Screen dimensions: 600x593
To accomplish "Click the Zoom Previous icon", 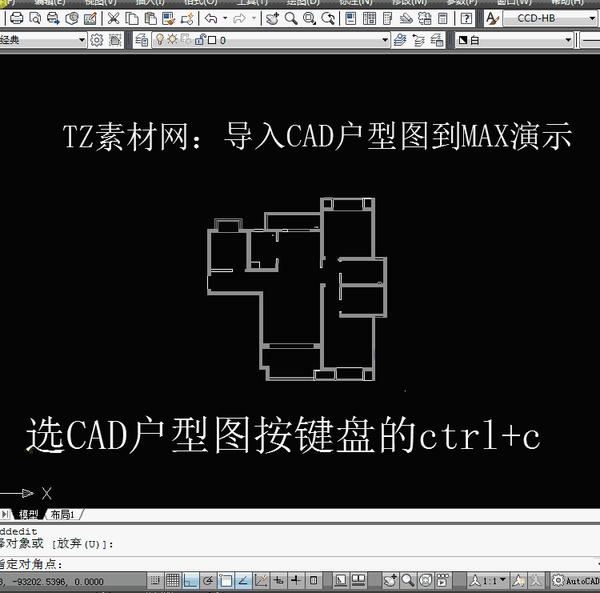I will [328, 18].
